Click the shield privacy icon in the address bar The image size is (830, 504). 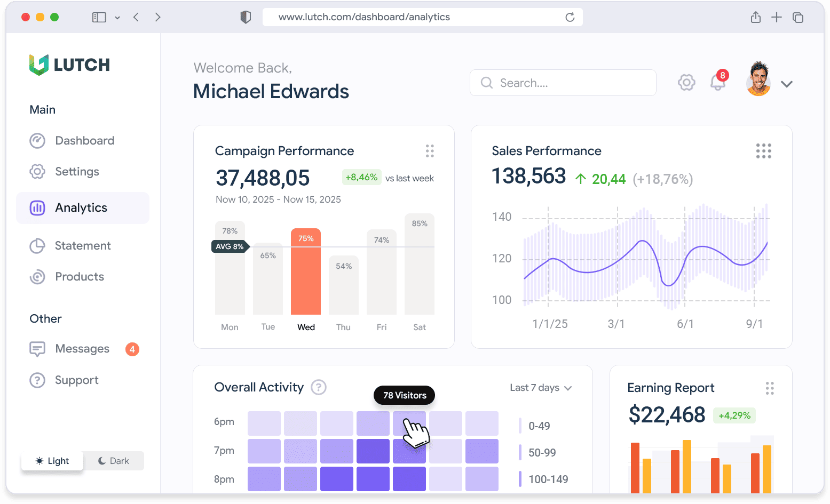[x=246, y=18]
